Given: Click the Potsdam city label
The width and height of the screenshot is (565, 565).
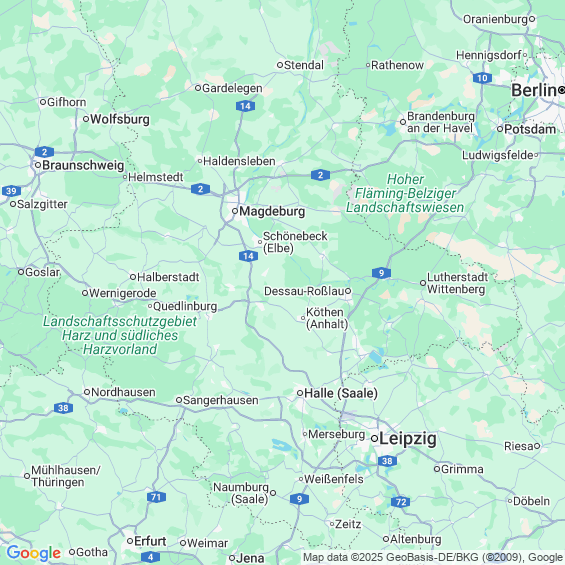Looking at the screenshot, I should [530, 129].
